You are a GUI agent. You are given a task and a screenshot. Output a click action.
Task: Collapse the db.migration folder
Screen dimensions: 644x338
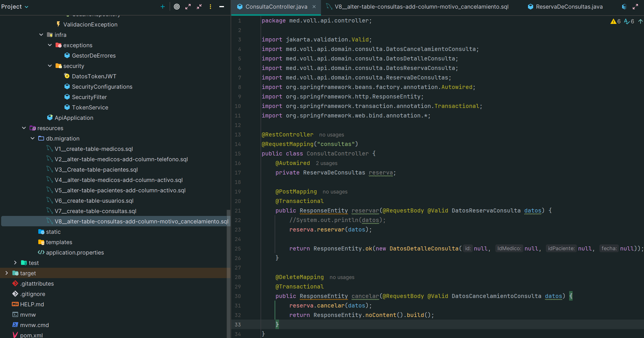(x=33, y=138)
